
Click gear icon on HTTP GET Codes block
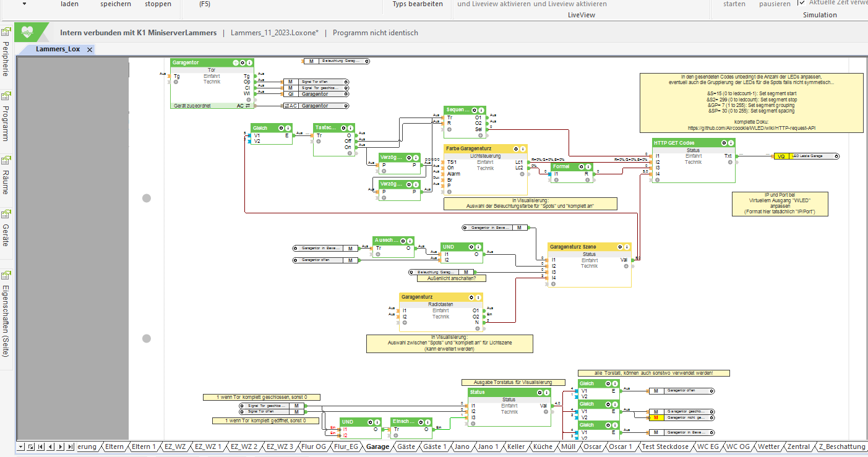723,143
